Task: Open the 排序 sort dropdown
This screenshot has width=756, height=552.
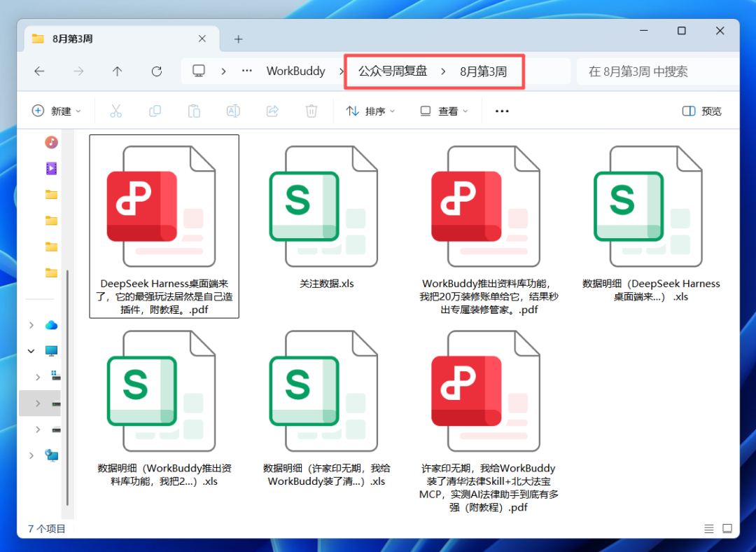Action: coord(370,111)
